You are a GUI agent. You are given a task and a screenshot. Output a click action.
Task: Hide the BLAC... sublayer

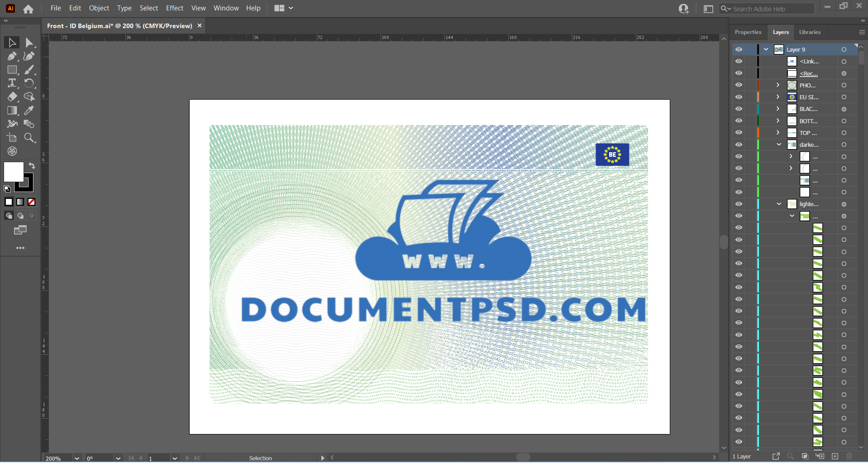click(x=739, y=109)
